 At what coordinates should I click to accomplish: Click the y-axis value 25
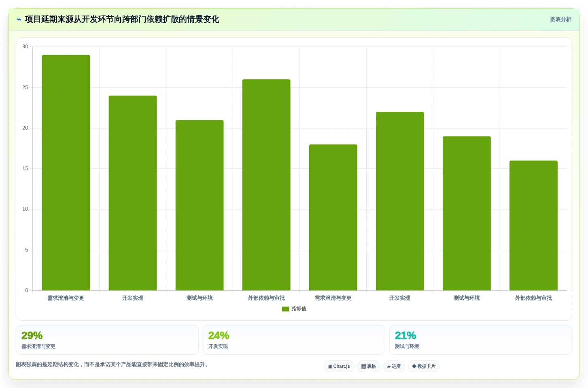[x=25, y=87]
